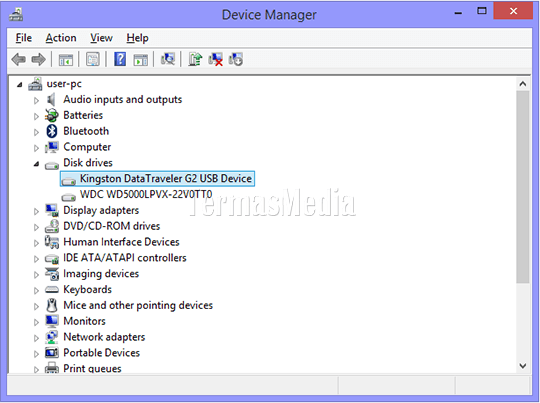Image resolution: width=540 pixels, height=403 pixels.
Task: Click the Device Manager title bar icon
Action: click(16, 14)
